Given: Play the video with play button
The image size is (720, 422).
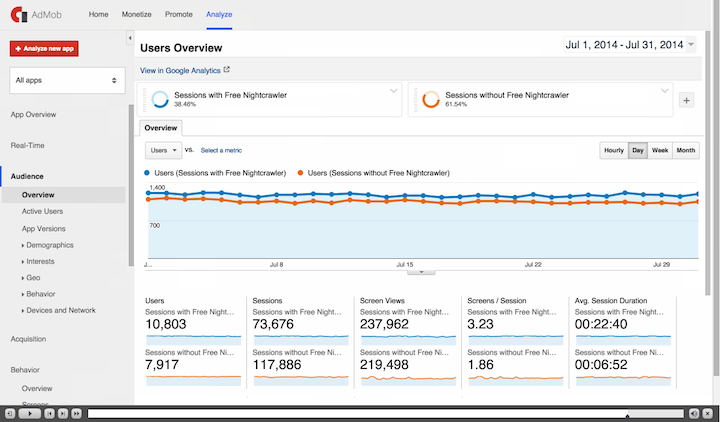Looking at the screenshot, I should [30, 414].
